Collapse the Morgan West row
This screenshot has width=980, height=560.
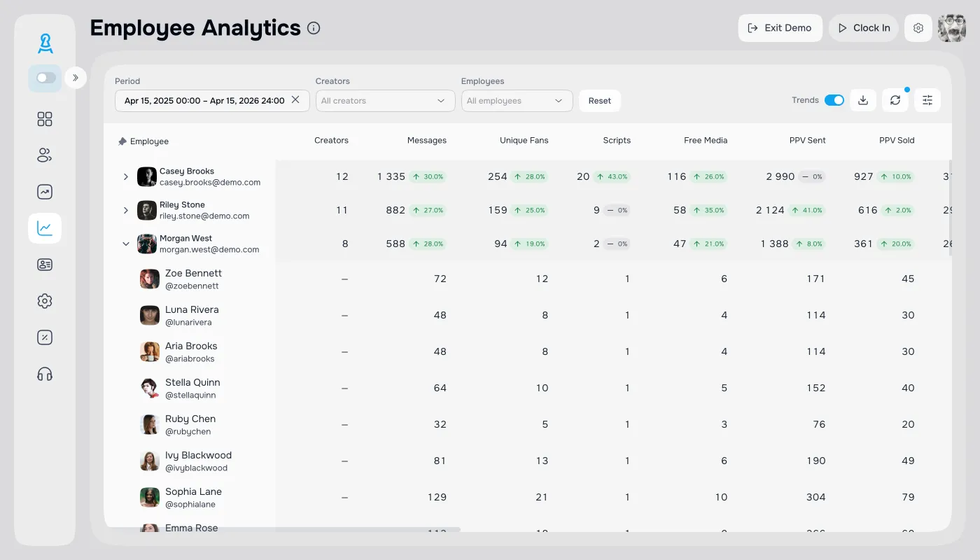click(126, 244)
